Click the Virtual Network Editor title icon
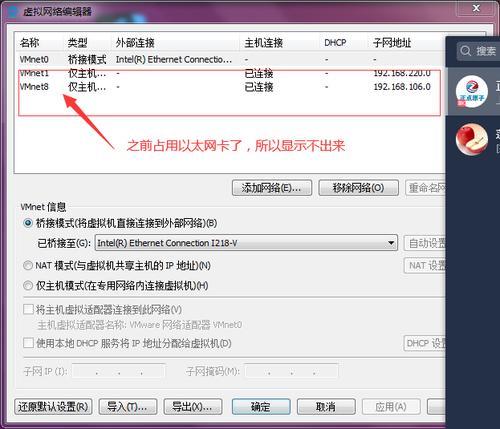This screenshot has width=500, height=429. click(12, 12)
